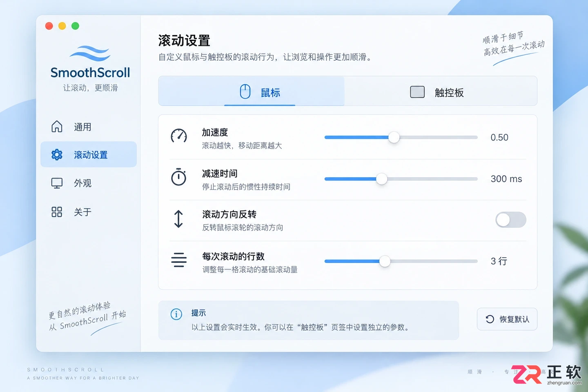Click the 让滚动，更顺滑 tagline

(90, 88)
